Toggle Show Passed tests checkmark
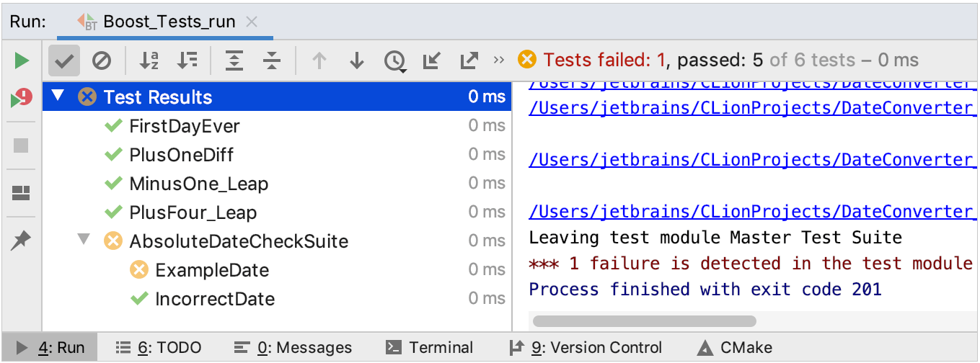This screenshot has width=980, height=363. [64, 61]
